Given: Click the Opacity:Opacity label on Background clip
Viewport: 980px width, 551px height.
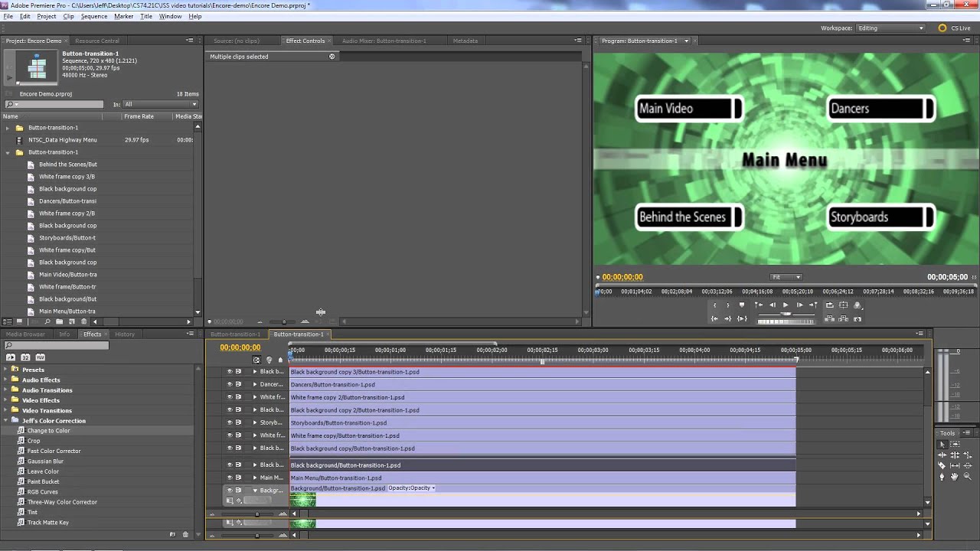Looking at the screenshot, I should point(411,488).
